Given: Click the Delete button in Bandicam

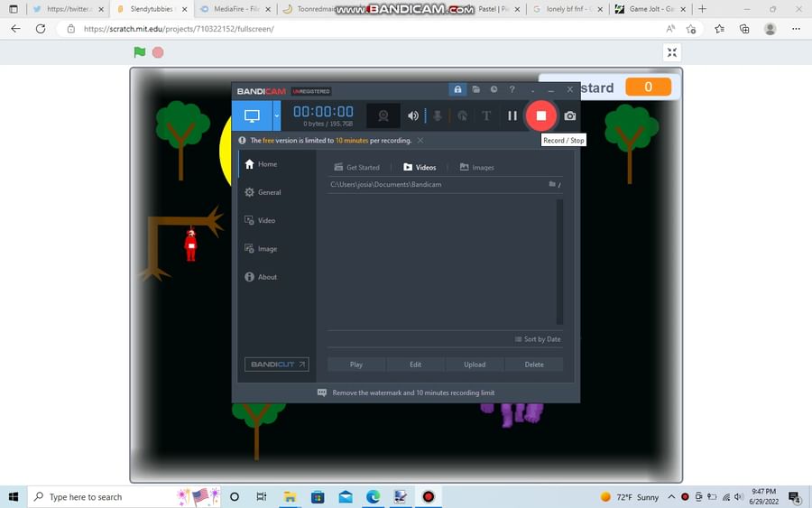Looking at the screenshot, I should tap(534, 365).
